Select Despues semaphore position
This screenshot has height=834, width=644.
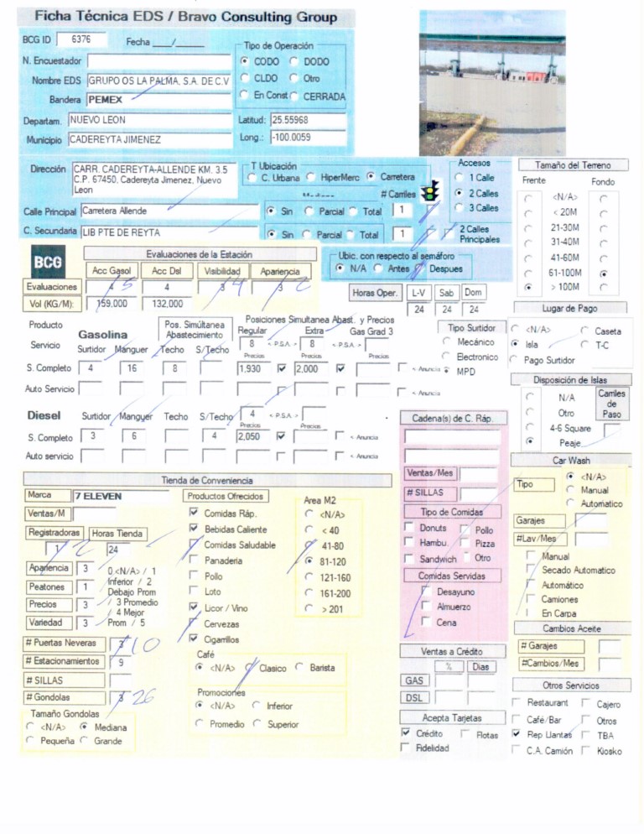click(419, 268)
